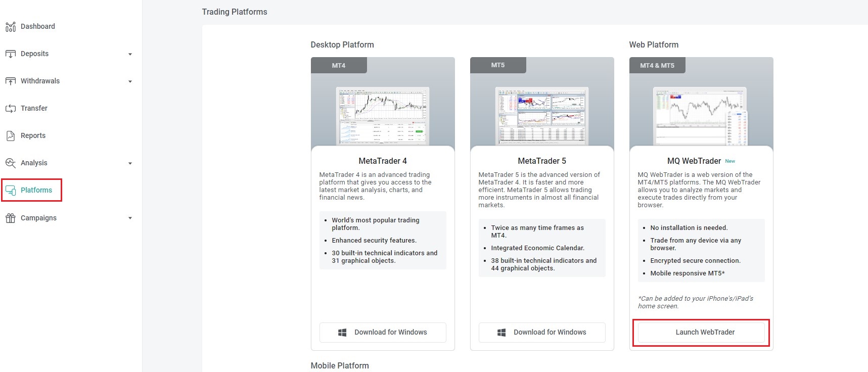868x372 pixels.
Task: Open the Analysis menu label
Action: 34,163
